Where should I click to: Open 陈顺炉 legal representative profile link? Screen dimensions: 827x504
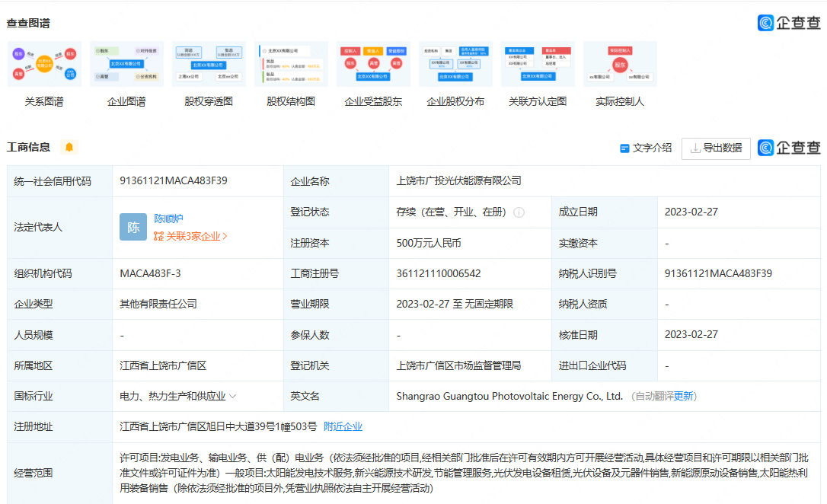coord(168,219)
